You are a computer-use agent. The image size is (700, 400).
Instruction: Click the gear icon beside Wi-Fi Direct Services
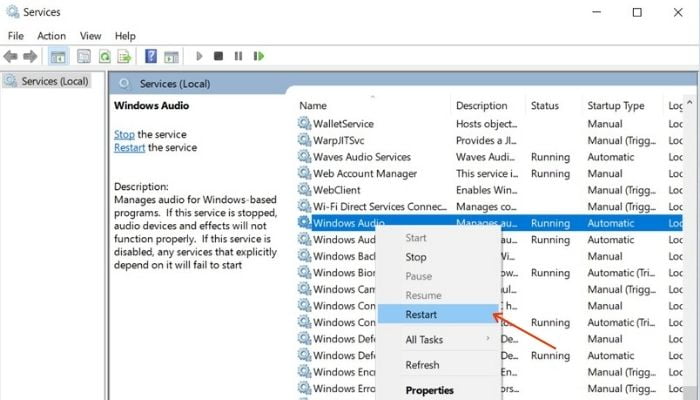(304, 205)
